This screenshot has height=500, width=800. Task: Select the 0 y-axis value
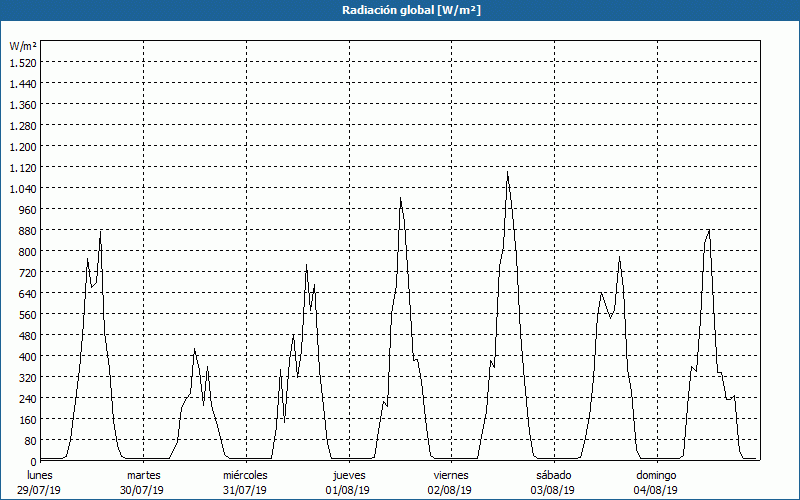point(34,461)
